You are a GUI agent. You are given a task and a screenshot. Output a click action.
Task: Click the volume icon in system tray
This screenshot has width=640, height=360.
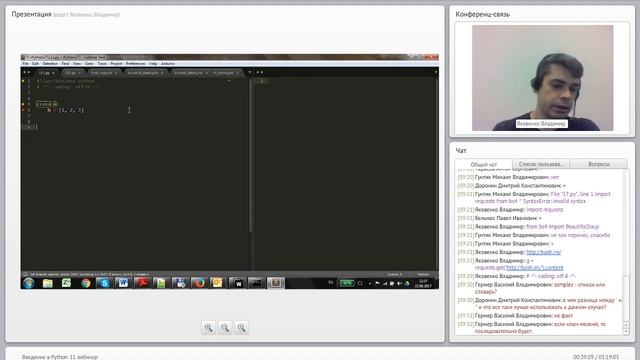[400, 283]
